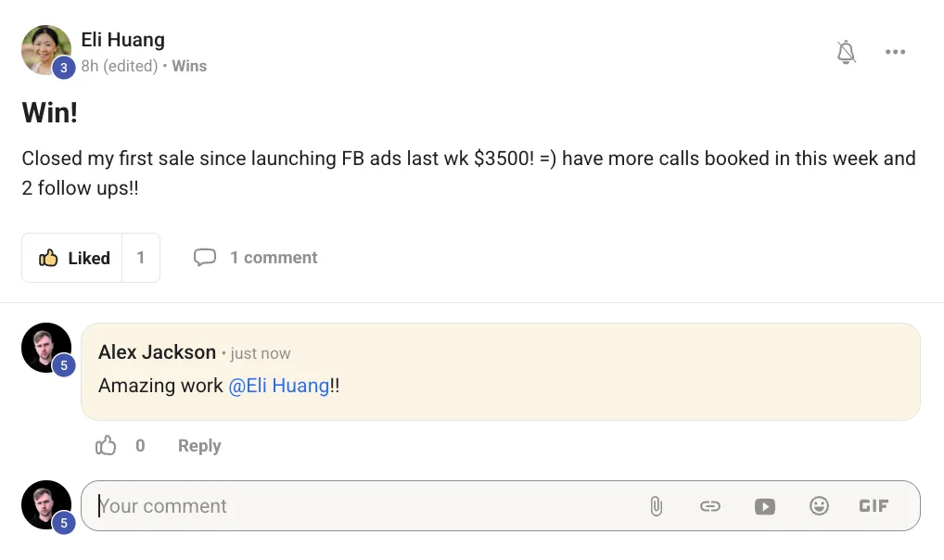Click the @Eli Huang mention in comment

pyautogui.click(x=279, y=386)
